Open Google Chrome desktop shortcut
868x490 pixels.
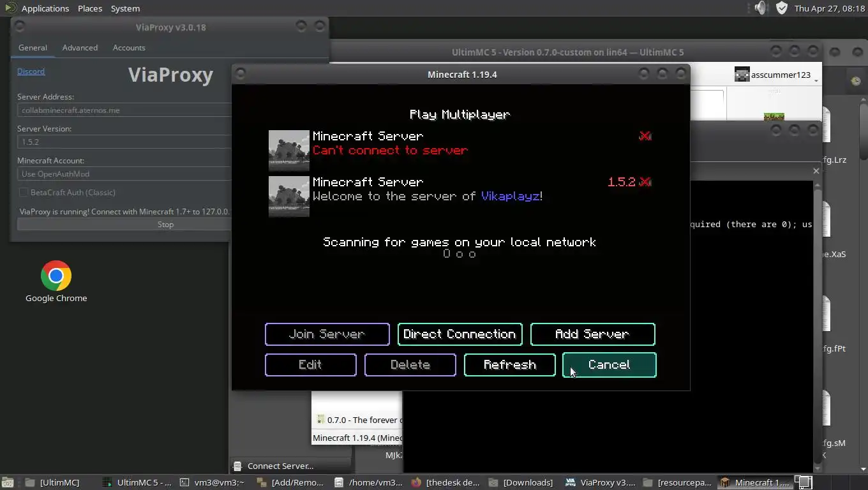click(x=56, y=281)
